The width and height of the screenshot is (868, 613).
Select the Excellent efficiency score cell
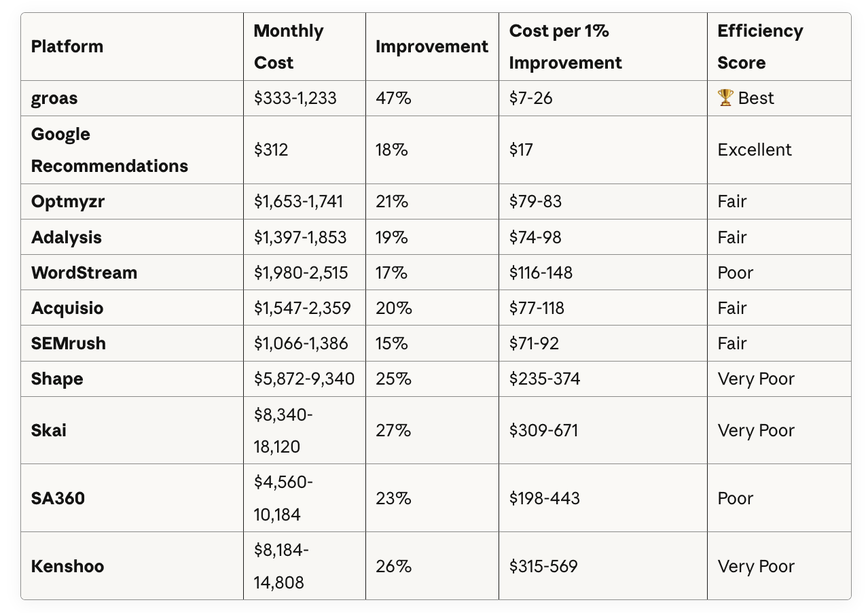click(755, 150)
